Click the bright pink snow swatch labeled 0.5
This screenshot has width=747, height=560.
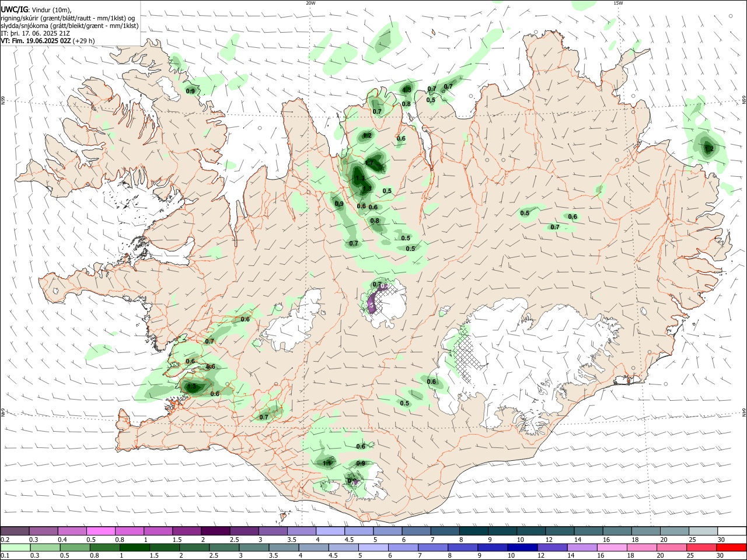click(101, 531)
